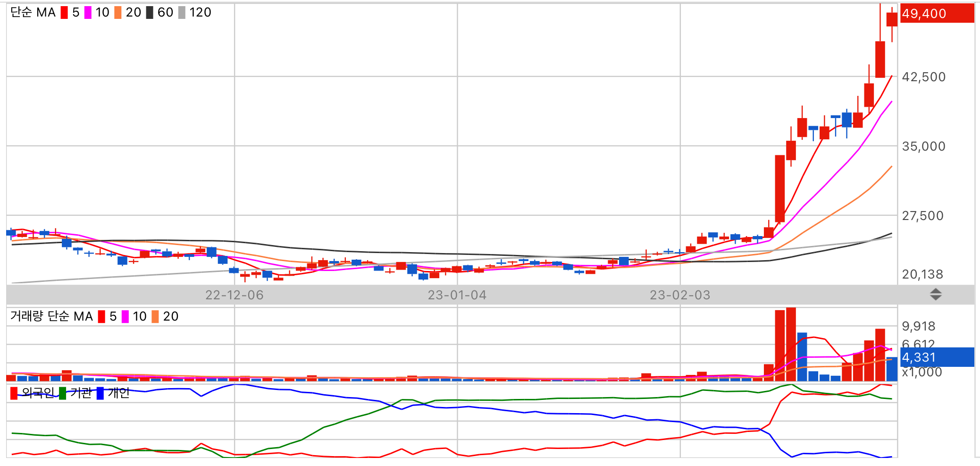Click the 27,500 price axis label

923,216
